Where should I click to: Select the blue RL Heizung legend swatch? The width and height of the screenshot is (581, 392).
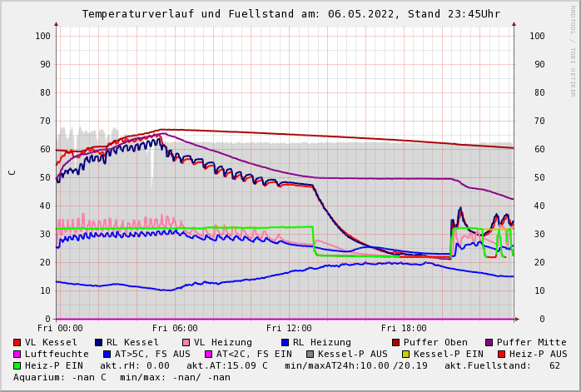tap(284, 342)
